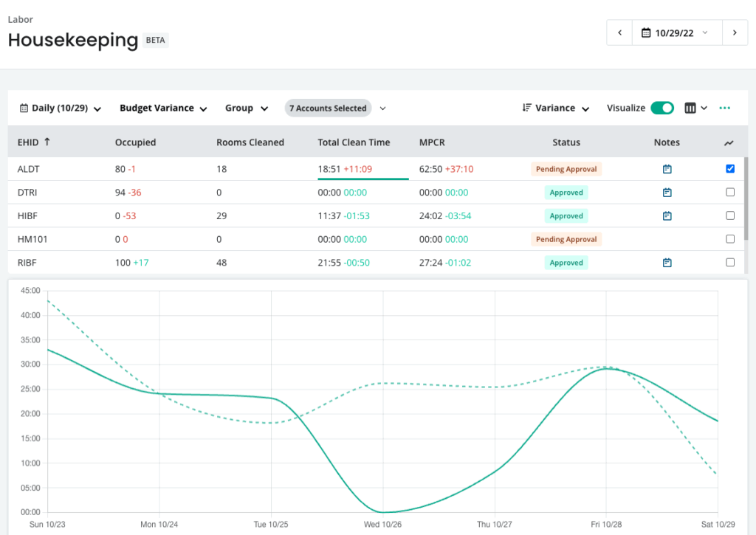
Task: Open the notes icon for DTRI
Action: pyautogui.click(x=667, y=193)
